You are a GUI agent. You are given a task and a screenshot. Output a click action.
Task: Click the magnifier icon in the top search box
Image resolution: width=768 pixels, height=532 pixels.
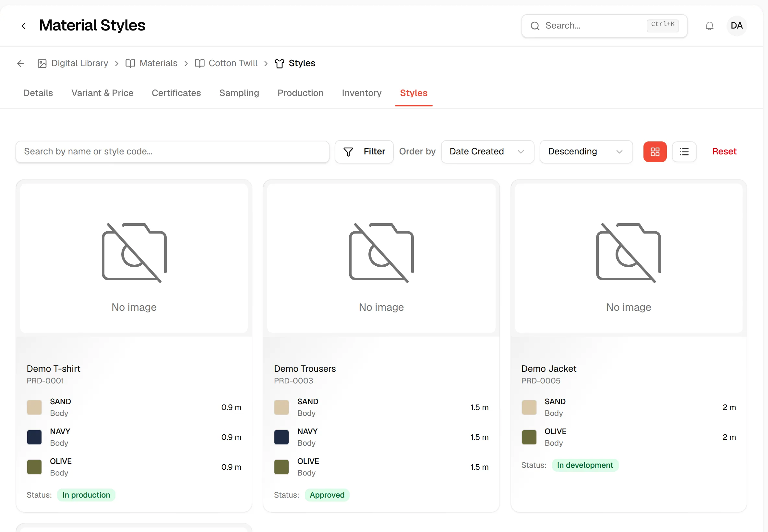point(535,26)
